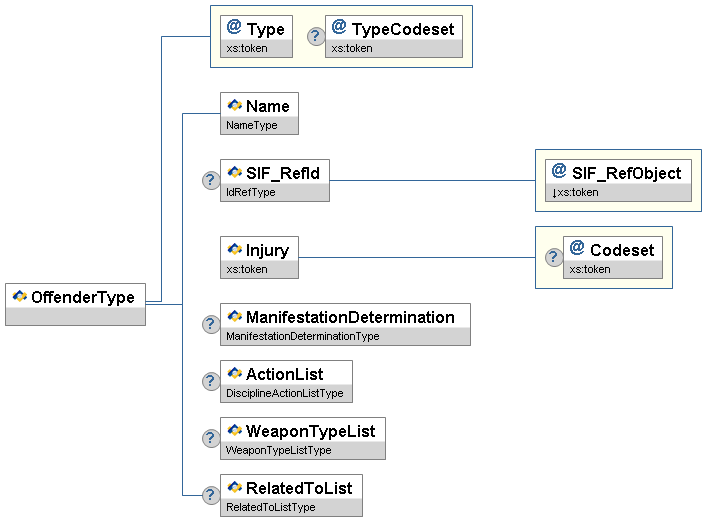
Task: Click the @ icon beside SIF_RefObject
Action: pos(559,172)
